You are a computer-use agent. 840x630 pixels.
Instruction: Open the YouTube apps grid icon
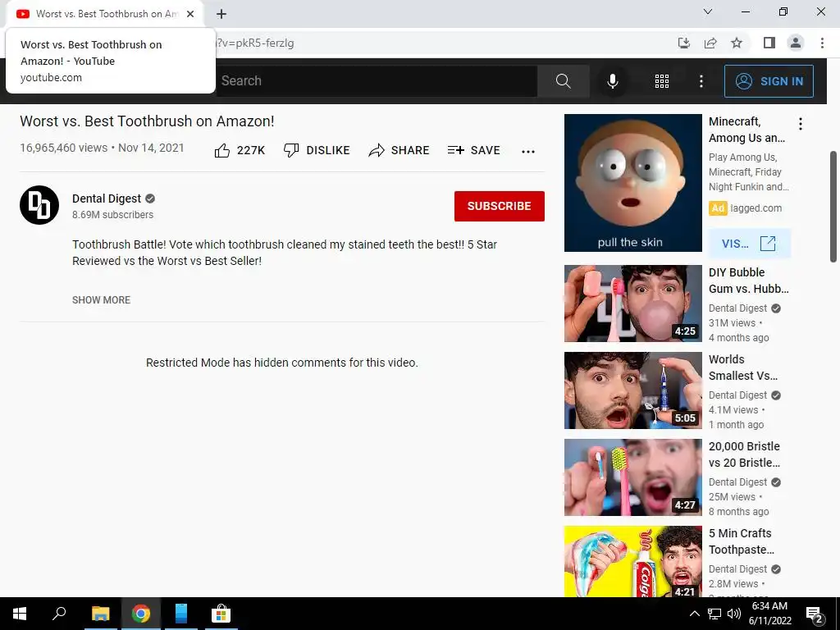[x=662, y=81]
